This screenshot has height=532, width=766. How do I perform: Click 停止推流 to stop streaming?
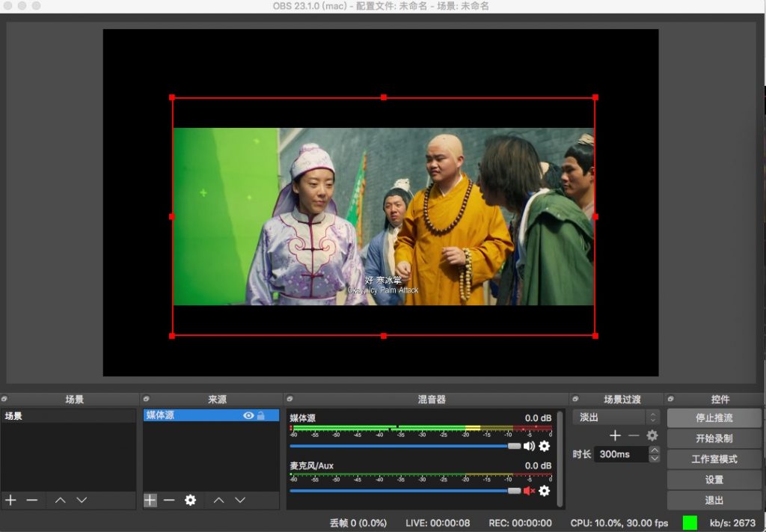tap(714, 418)
